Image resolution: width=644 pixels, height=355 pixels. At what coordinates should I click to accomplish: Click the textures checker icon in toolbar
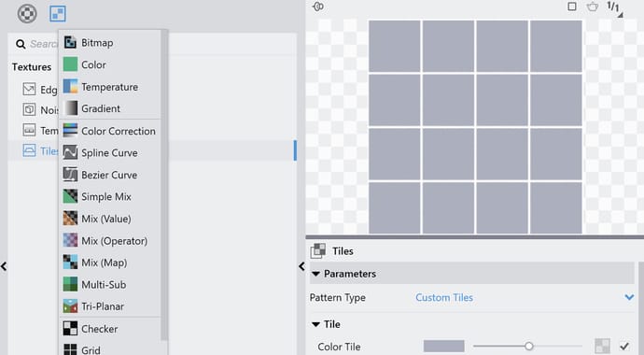[58, 14]
